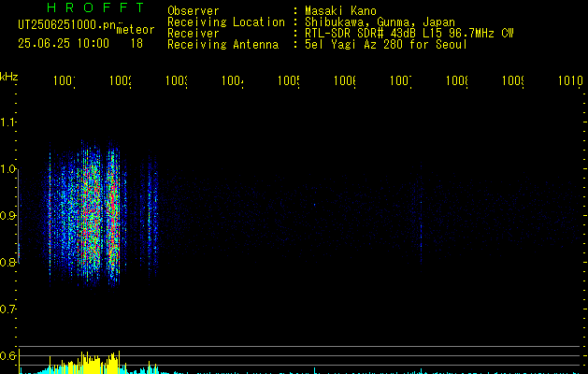Click the 1004 time axis tick label

click(x=233, y=80)
